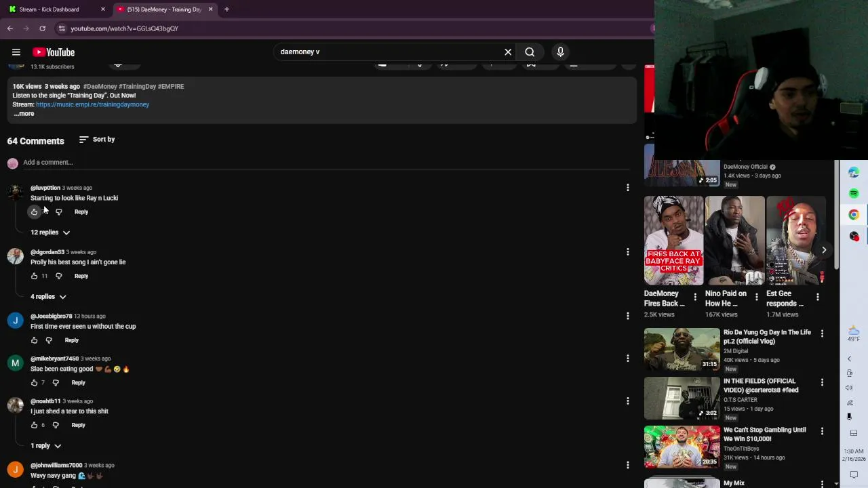Like the 'shed a tear' comment

(x=34, y=425)
